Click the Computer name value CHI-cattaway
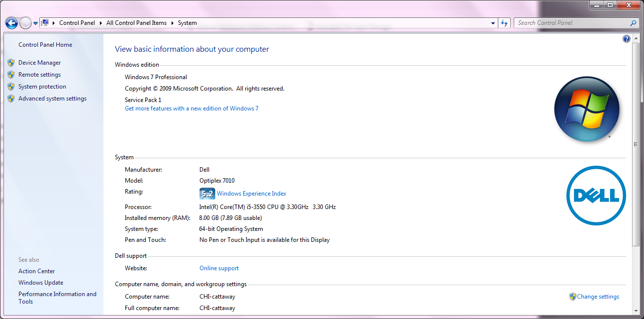 [x=217, y=297]
